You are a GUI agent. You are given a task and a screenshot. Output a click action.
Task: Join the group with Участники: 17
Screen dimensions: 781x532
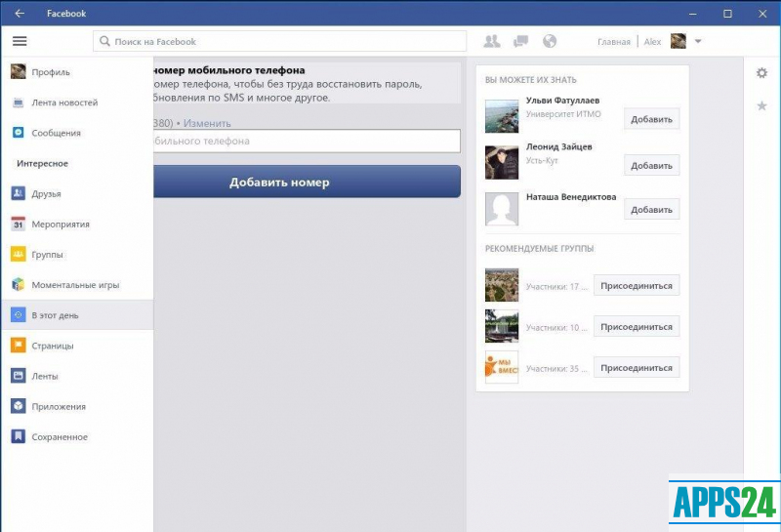pyautogui.click(x=637, y=285)
